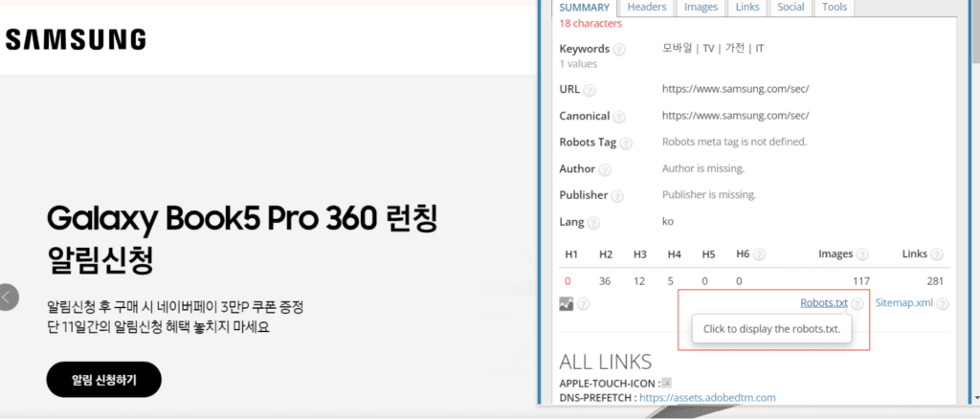The height and width of the screenshot is (419, 980).
Task: Click the H2 count value 36
Action: (x=605, y=281)
